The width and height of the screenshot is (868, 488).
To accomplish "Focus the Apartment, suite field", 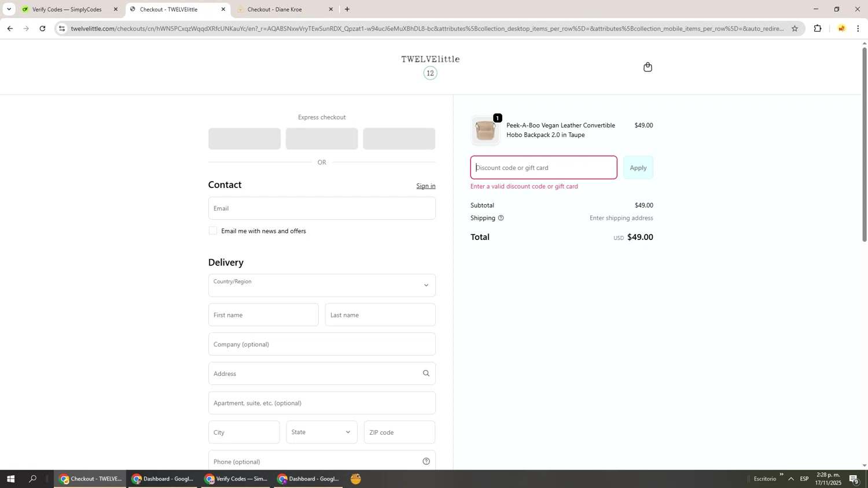I will point(322,403).
